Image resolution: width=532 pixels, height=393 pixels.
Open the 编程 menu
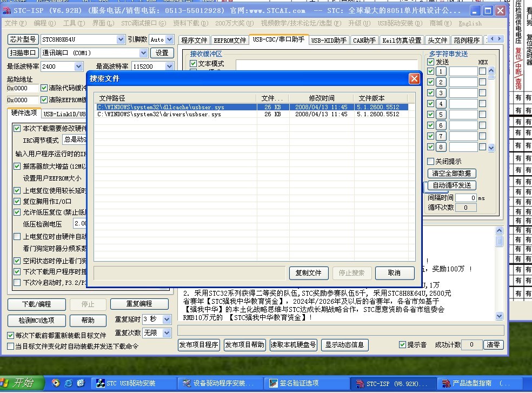pos(45,23)
